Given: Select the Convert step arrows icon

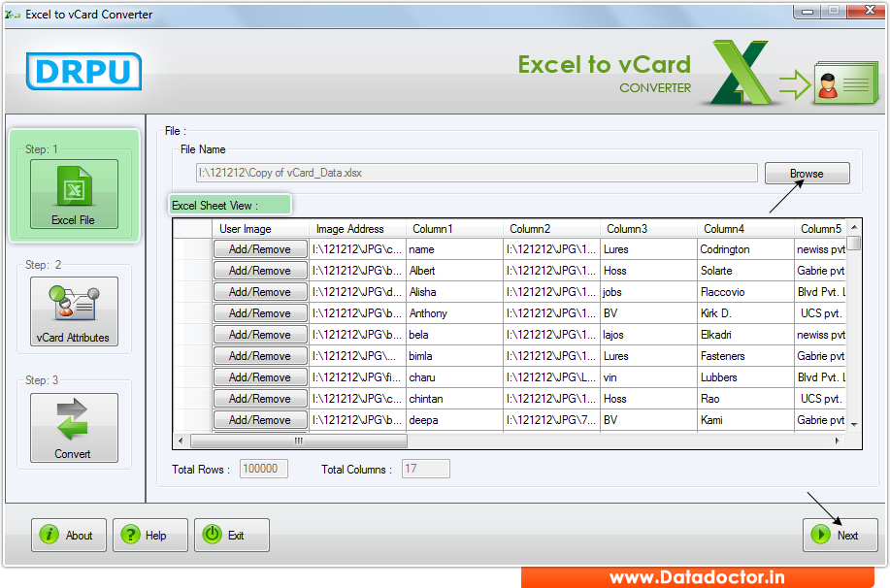Looking at the screenshot, I should click(74, 427).
